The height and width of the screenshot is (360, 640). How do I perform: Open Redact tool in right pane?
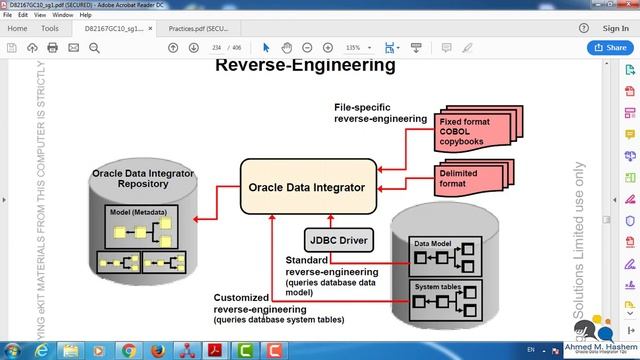click(630, 199)
